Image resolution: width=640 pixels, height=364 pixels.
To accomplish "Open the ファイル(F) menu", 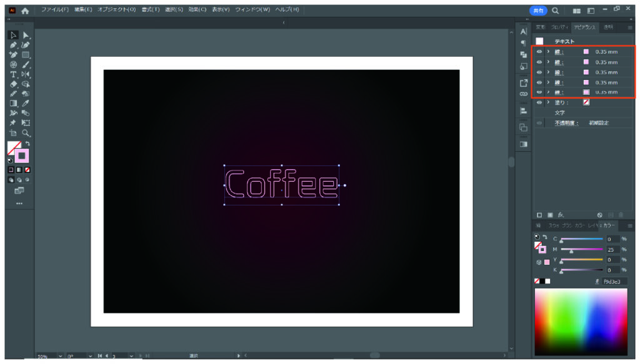I will (x=55, y=9).
